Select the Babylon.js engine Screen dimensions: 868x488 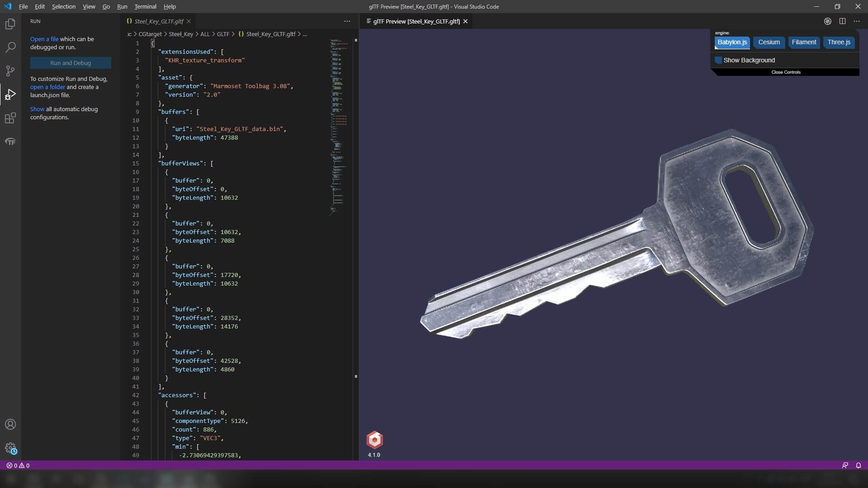(732, 42)
